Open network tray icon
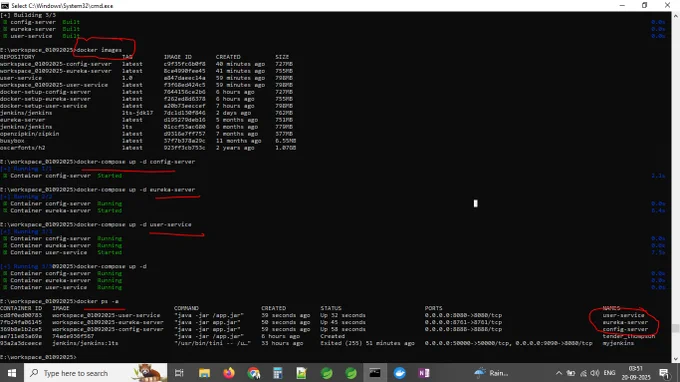680x382 pixels. 583,373
